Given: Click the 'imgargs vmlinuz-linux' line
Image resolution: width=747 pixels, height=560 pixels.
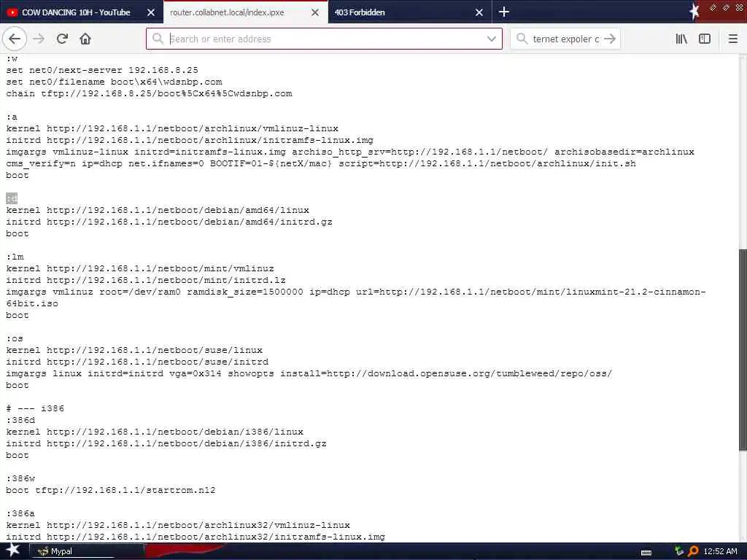Looking at the screenshot, I should click(350, 152).
